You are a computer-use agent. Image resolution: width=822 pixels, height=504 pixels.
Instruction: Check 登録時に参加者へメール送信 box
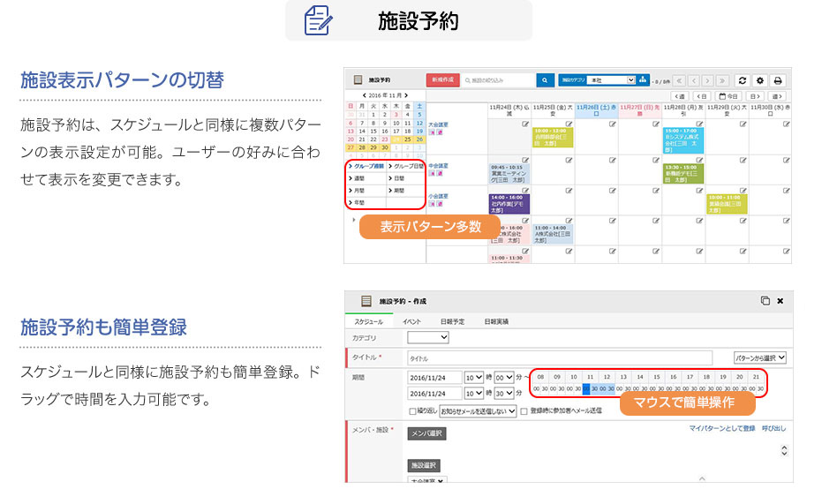coord(524,411)
